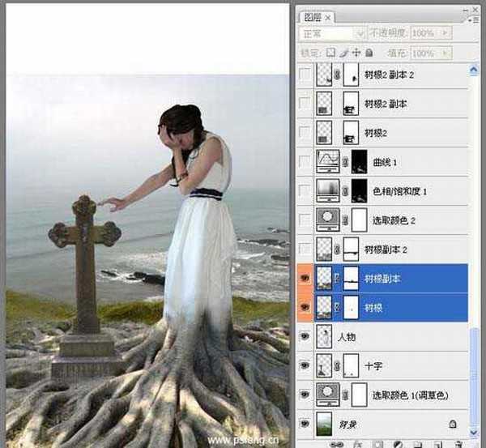The image size is (486, 448).
Task: Select the 树根副本 2 layer name
Action: pyautogui.click(x=386, y=250)
